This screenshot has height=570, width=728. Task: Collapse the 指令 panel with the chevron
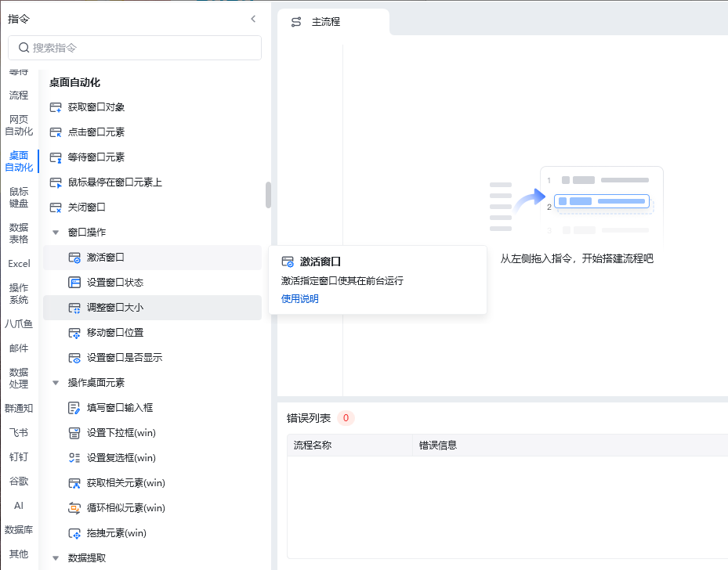click(x=253, y=19)
